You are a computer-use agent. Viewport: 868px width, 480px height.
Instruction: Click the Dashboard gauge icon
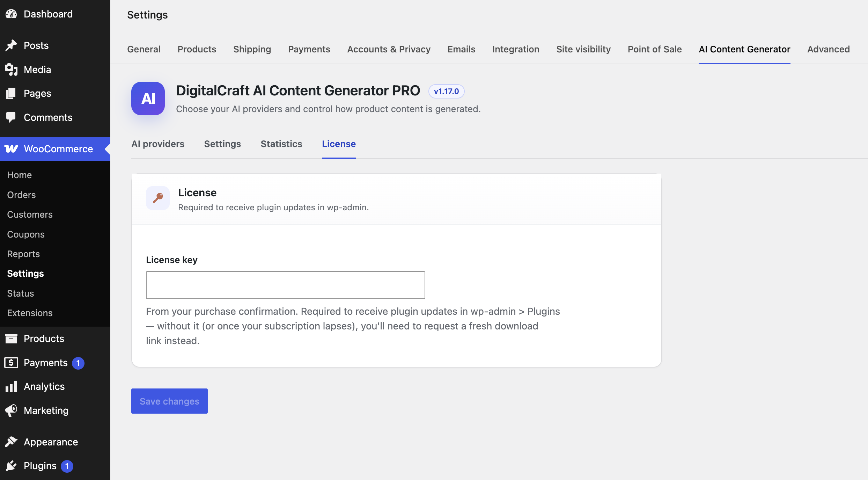11,14
